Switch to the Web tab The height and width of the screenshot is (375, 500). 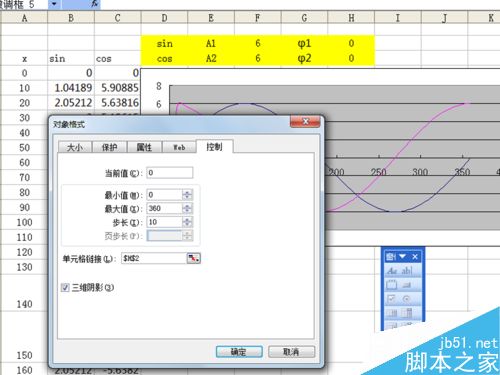pyautogui.click(x=179, y=147)
